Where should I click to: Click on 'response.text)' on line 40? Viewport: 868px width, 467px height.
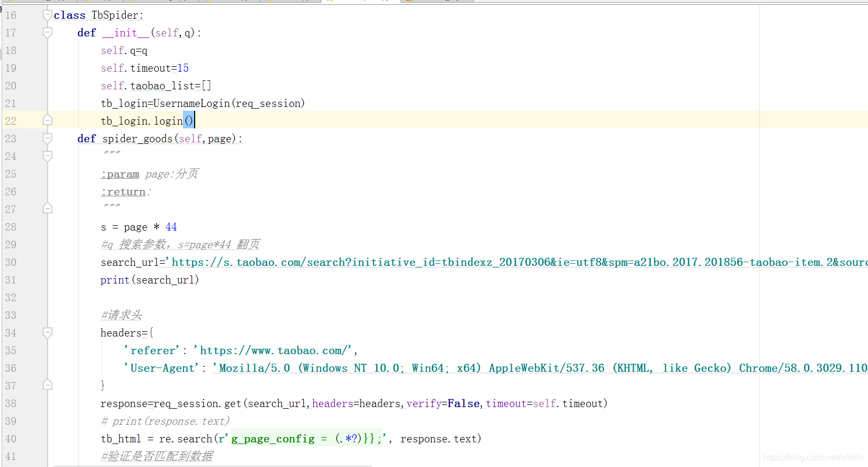(x=441, y=439)
